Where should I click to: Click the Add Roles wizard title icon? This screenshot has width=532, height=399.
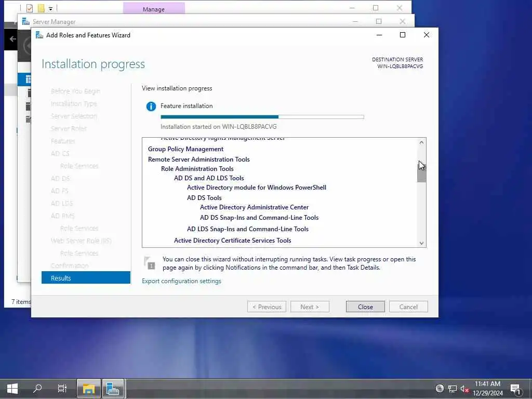39,35
